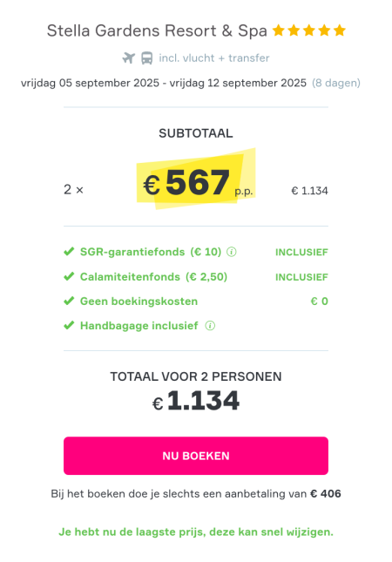Click the laagste prijs notice text
Image resolution: width=392 pixels, height=562 pixels.
click(x=196, y=532)
